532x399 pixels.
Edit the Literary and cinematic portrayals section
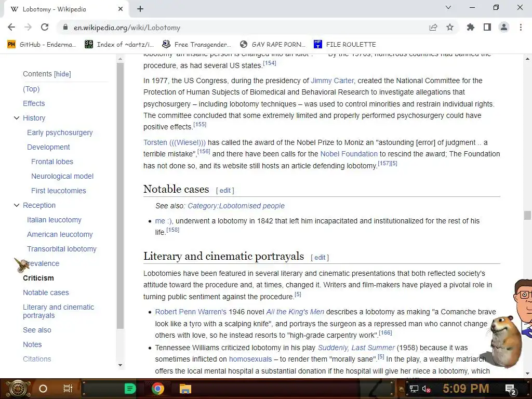tap(320, 258)
